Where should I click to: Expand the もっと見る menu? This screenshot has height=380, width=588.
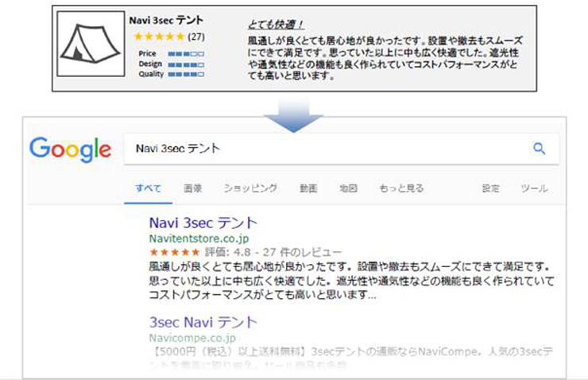401,188
